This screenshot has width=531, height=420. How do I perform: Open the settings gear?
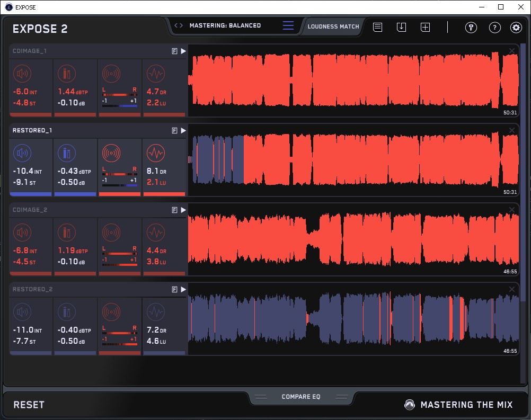516,28
